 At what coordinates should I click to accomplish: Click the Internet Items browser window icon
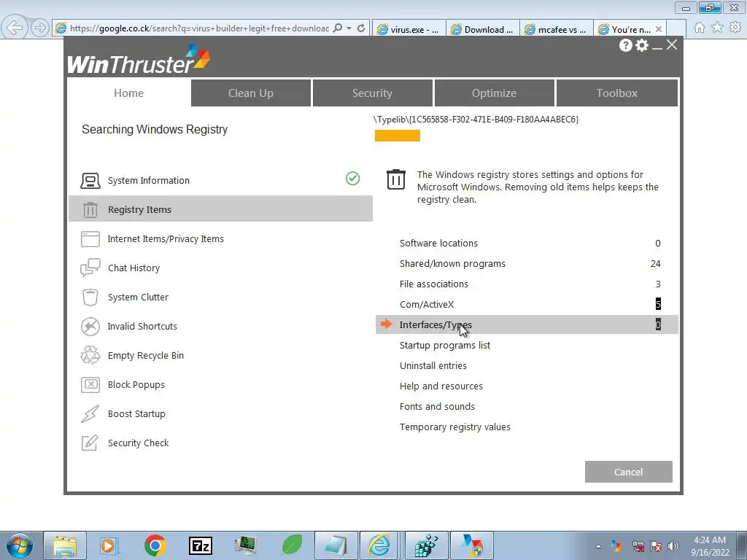[90, 239]
